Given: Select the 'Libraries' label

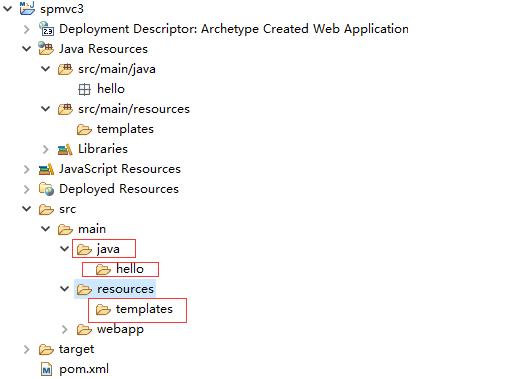Looking at the screenshot, I should pyautogui.click(x=103, y=149).
